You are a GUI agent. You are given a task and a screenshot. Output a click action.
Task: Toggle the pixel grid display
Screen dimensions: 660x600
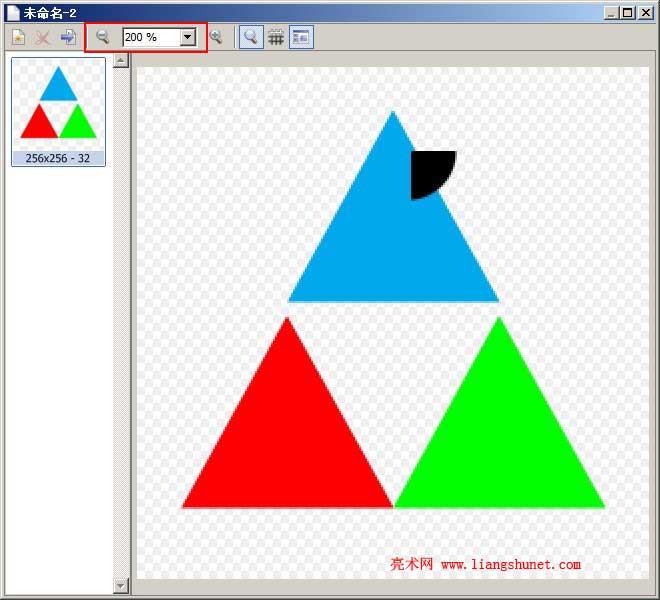coord(276,37)
